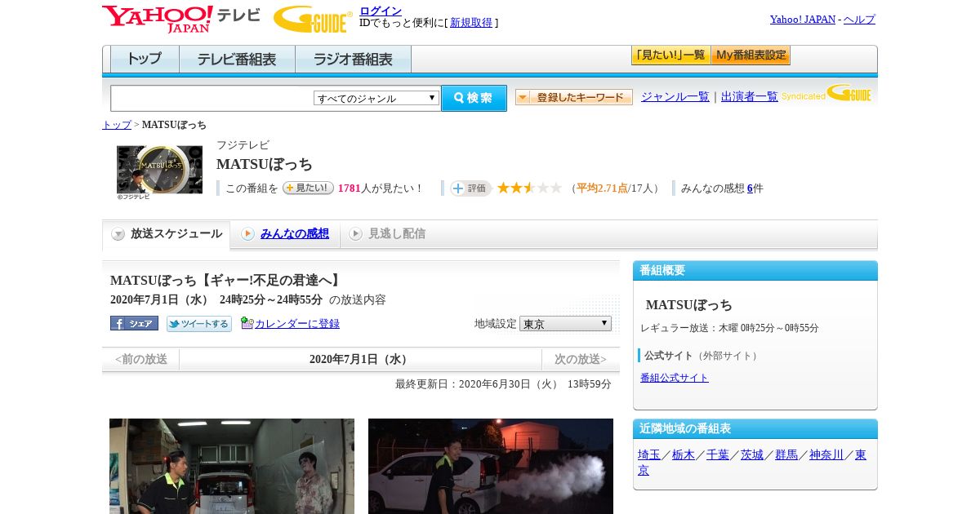The height and width of the screenshot is (514, 980).
Task: Open 出演者一覧 link
Action: [750, 96]
